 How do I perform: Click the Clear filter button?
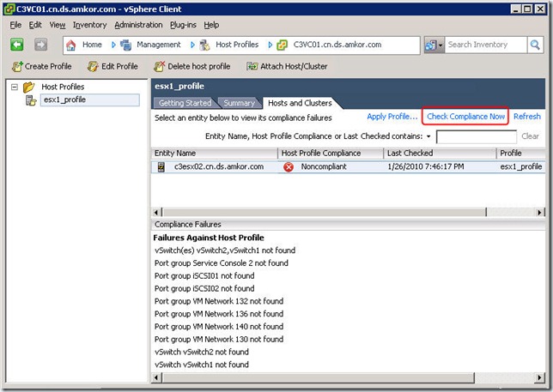(x=530, y=136)
